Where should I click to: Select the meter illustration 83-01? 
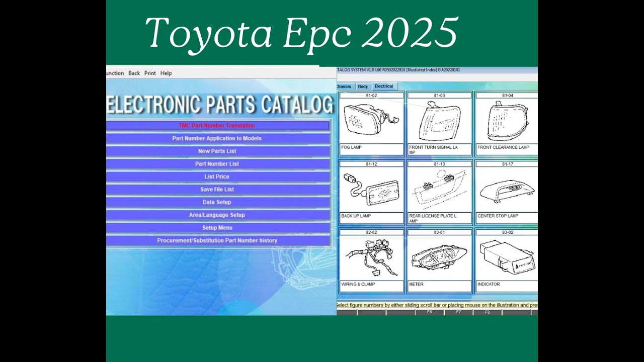coord(439,257)
